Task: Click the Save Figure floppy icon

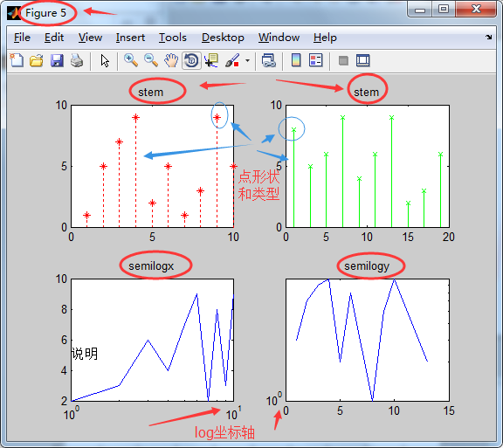Action: coord(57,60)
